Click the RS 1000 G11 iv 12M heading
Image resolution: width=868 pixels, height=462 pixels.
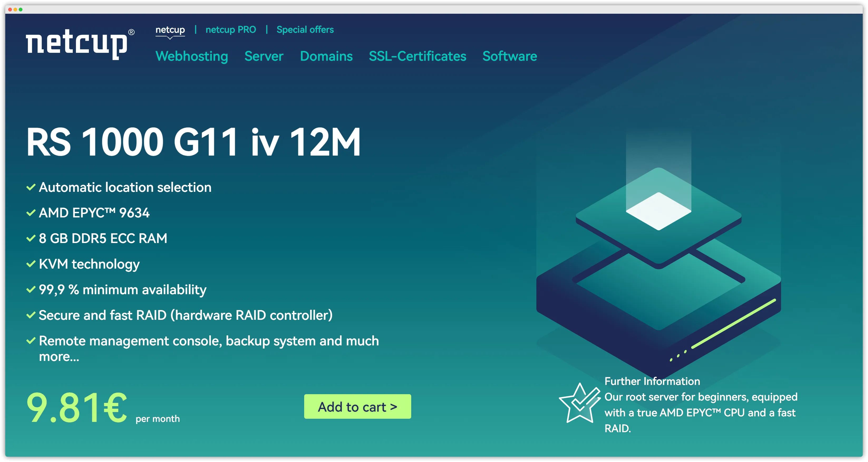[x=193, y=142]
